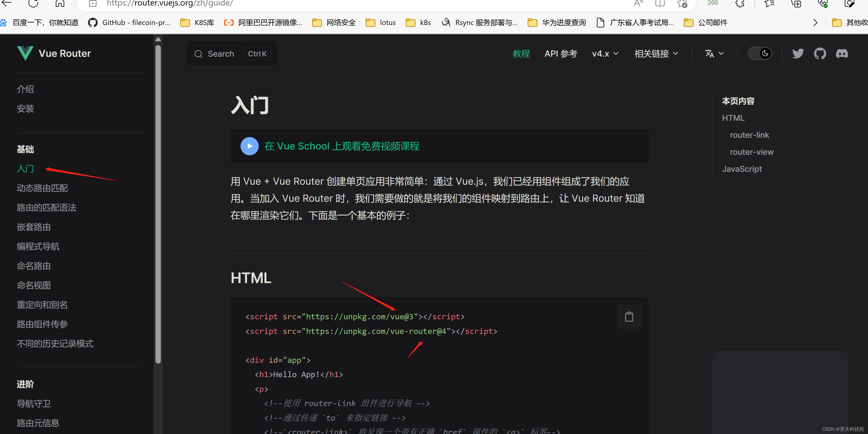Expand the v4.x version dropdown
868x434 pixels.
coord(605,53)
